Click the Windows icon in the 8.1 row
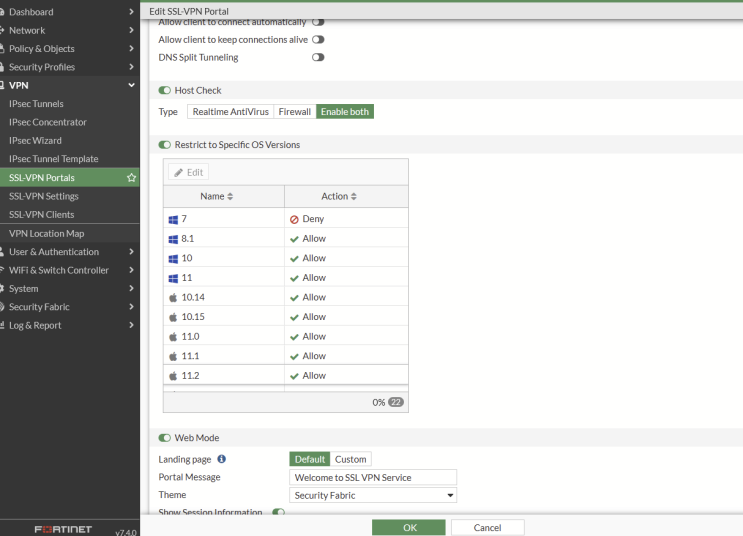This screenshot has height=536, width=743. coord(173,239)
